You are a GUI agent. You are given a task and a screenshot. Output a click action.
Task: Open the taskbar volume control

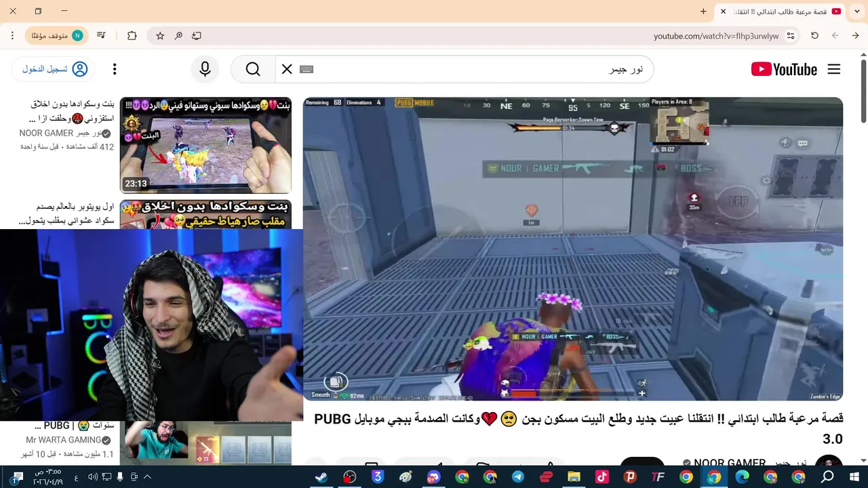click(x=93, y=477)
